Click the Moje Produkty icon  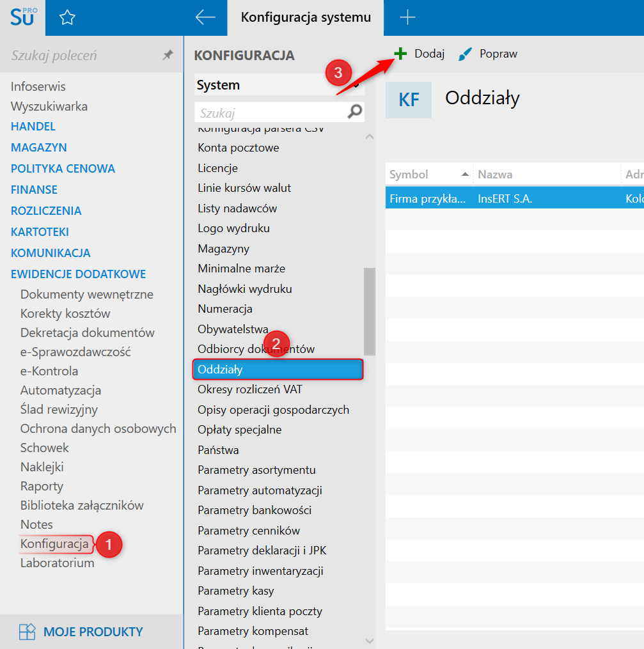click(x=27, y=632)
